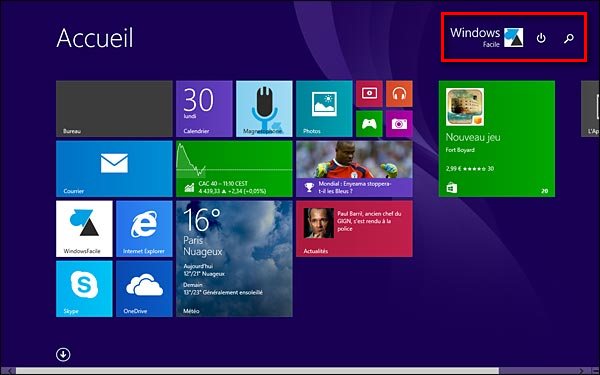
Task: Open the Store tile Nouveau jeu Fort Boyard
Action: click(x=497, y=139)
